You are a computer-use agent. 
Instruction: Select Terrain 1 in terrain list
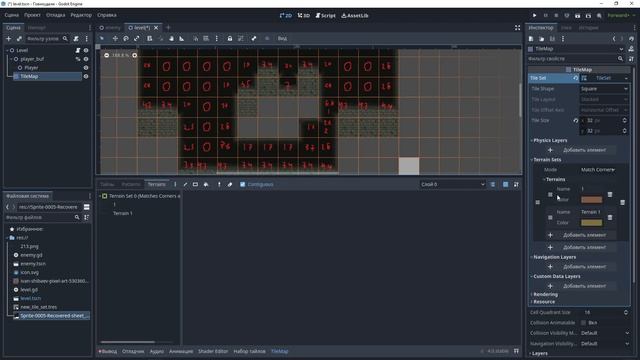click(122, 213)
